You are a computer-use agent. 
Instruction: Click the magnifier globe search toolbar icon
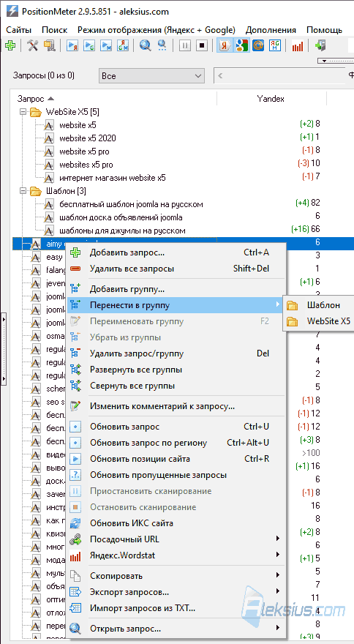[x=145, y=45]
